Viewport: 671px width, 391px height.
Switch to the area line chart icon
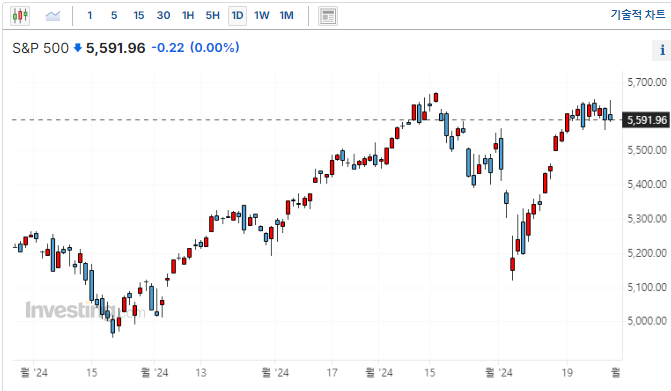tap(53, 16)
